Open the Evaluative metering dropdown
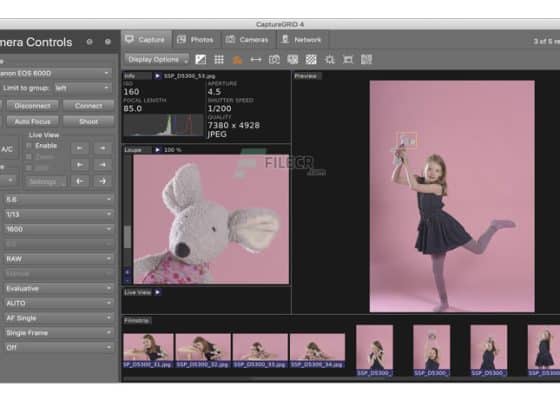Image resolution: width=560 pixels, height=420 pixels. (x=59, y=288)
